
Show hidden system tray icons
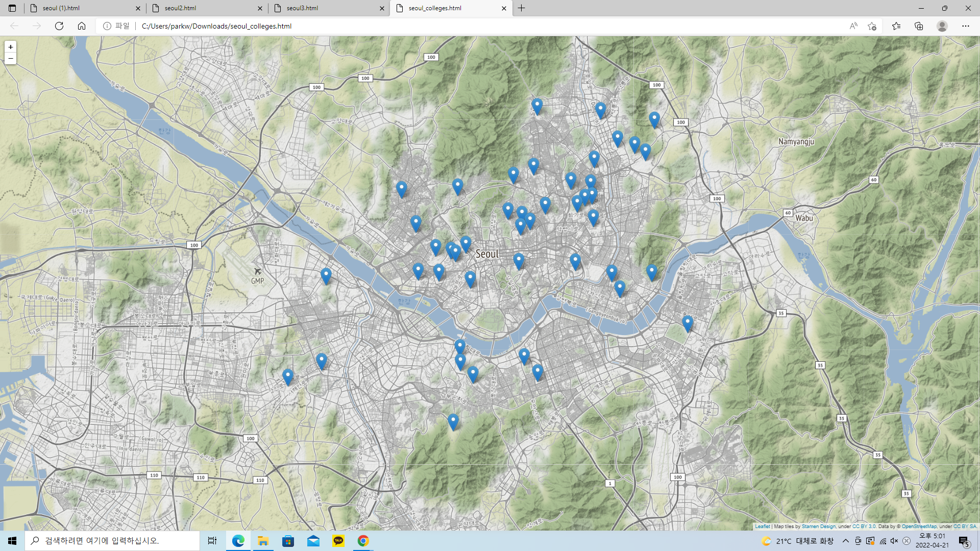point(846,541)
